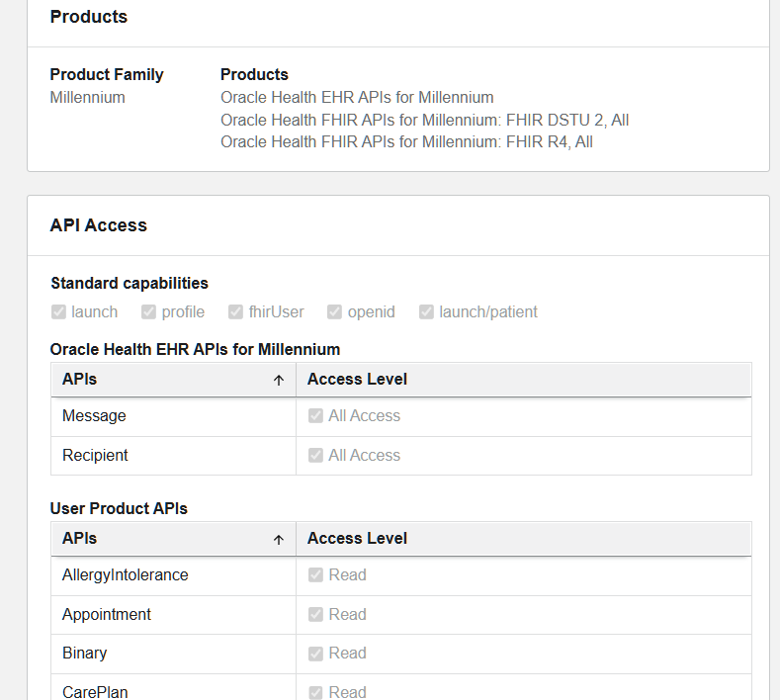This screenshot has width=780, height=700.
Task: Toggle All Access checkbox for Message
Action: [316, 415]
